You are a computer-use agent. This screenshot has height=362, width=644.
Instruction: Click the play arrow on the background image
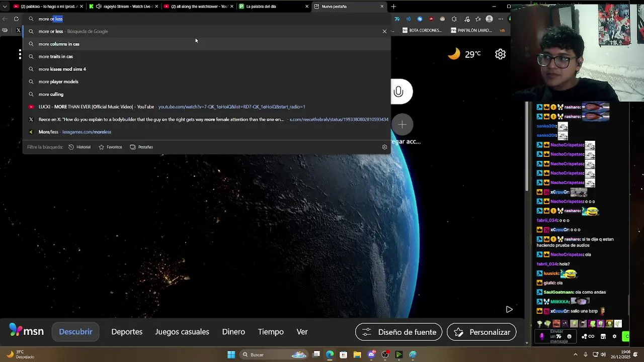pos(509,309)
